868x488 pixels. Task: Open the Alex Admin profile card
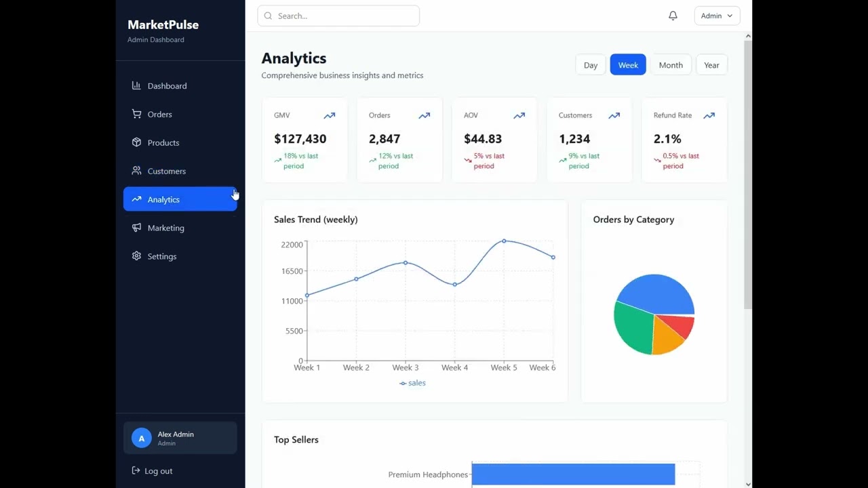pyautogui.click(x=180, y=438)
